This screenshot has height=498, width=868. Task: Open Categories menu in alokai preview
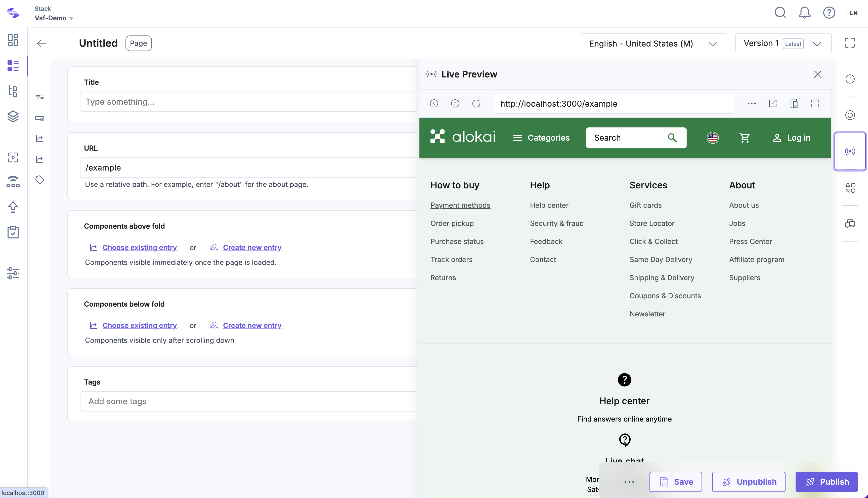pos(541,138)
